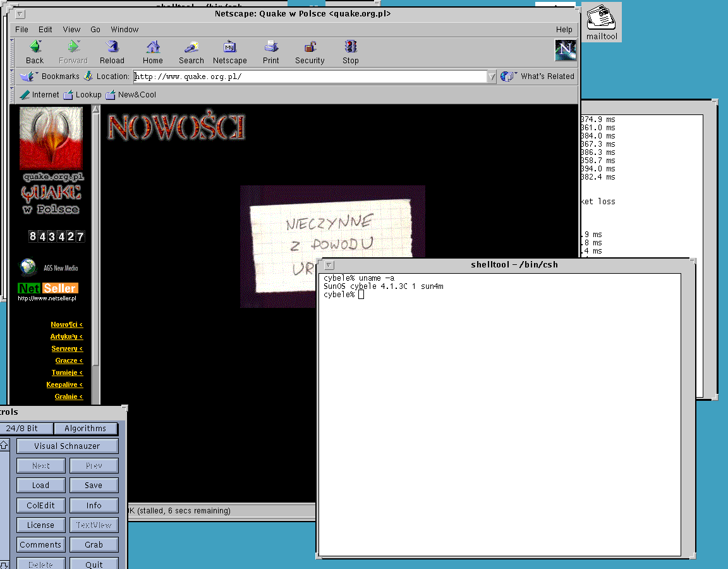Screen dimensions: 728x569
Task: Open Visual Schnauzer
Action: tap(68, 446)
